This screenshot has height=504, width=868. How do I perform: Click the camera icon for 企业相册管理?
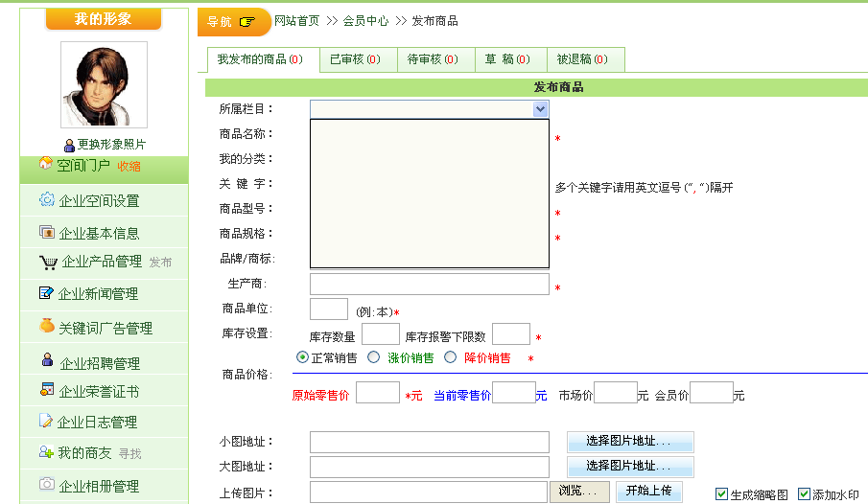coord(47,484)
